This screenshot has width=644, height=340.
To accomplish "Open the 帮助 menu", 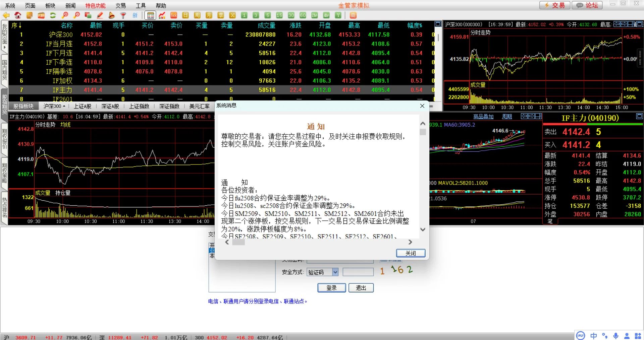I will point(161,6).
